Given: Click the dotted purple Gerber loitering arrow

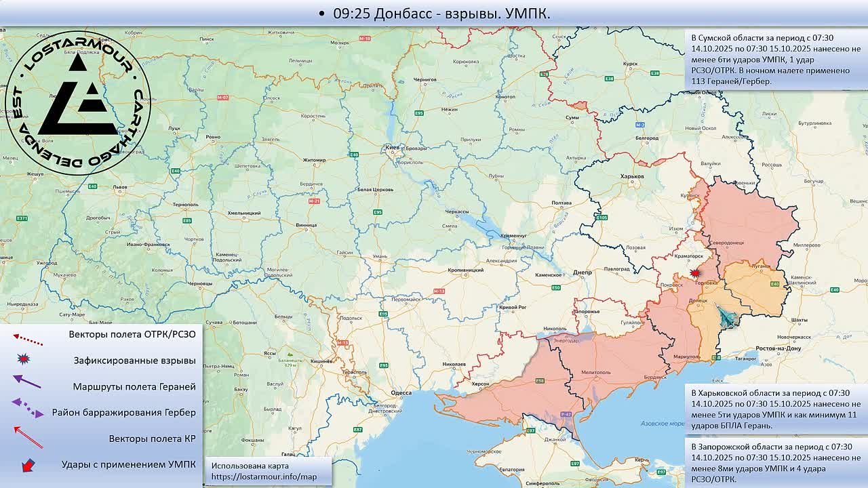Looking at the screenshot, I should (28, 408).
